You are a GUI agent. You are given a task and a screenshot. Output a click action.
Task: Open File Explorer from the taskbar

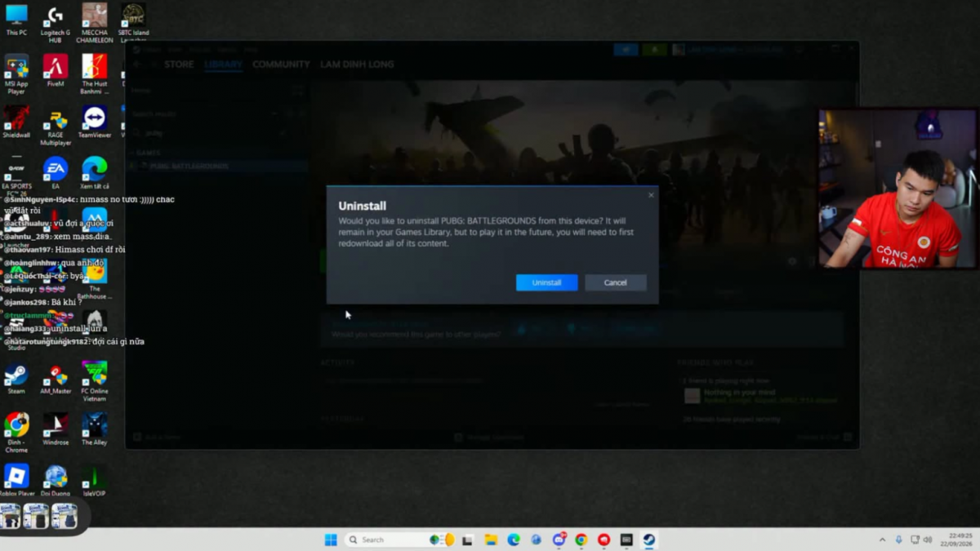pyautogui.click(x=491, y=540)
